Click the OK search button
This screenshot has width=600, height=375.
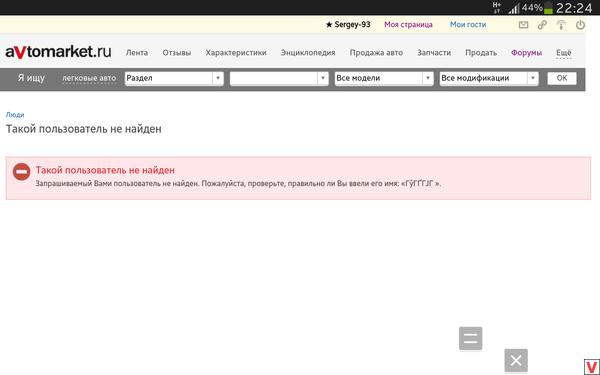click(x=562, y=78)
